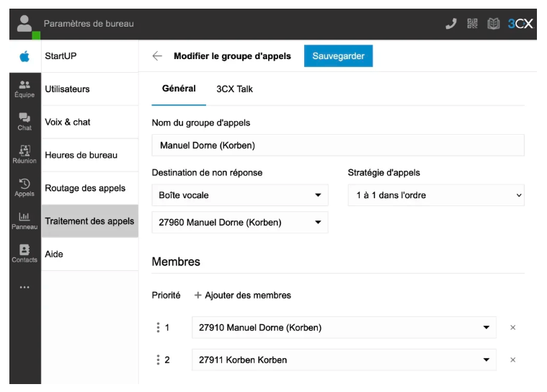The height and width of the screenshot is (392, 547).
Task: Click the drag handle for priority 2
Action: coord(158,360)
